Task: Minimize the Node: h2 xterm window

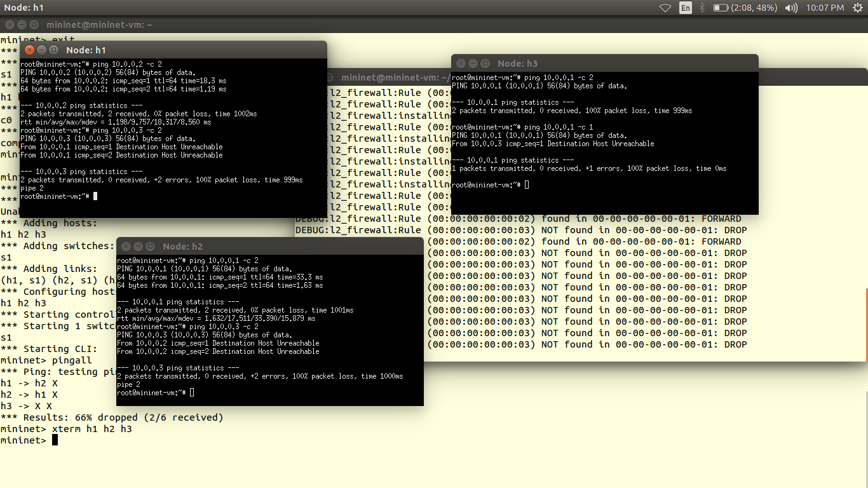Action: point(139,246)
